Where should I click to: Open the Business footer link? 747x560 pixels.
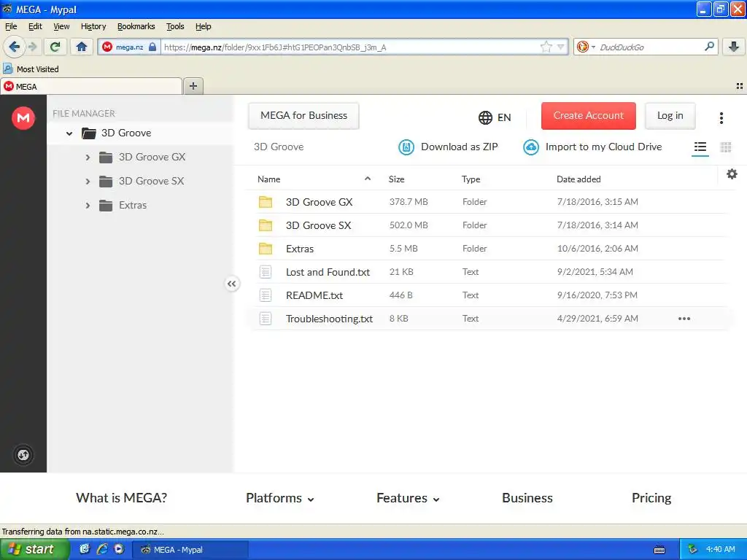pyautogui.click(x=527, y=498)
